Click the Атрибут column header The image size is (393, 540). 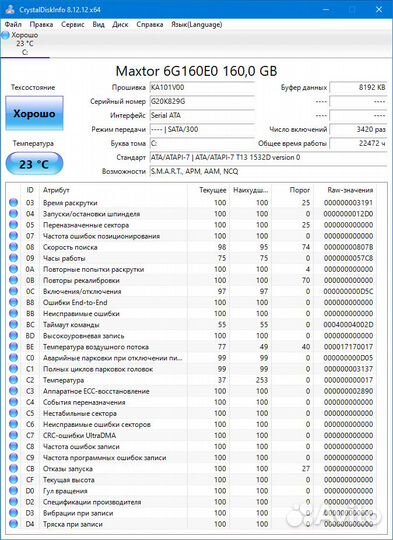[56, 190]
